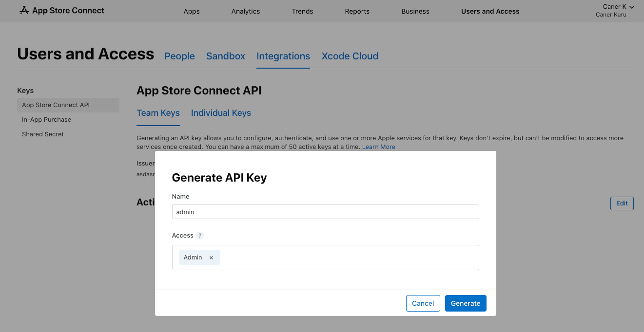
Task: Open Shared Secret from the sidebar
Action: [x=43, y=134]
